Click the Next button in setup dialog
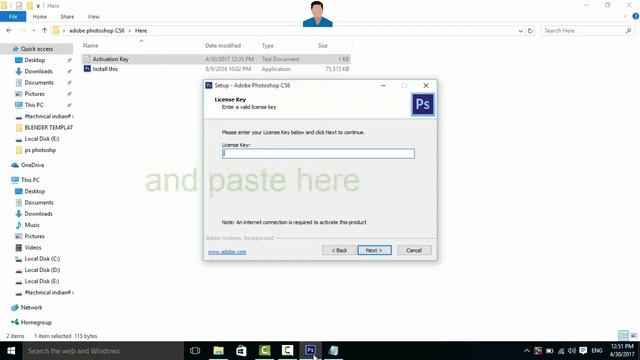 [x=374, y=250]
